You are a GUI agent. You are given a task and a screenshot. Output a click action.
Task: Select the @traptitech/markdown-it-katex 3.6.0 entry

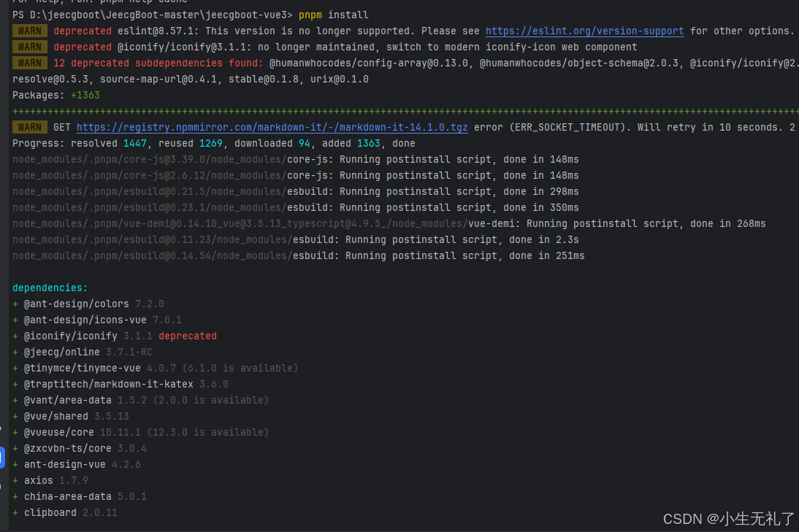pyautogui.click(x=121, y=384)
